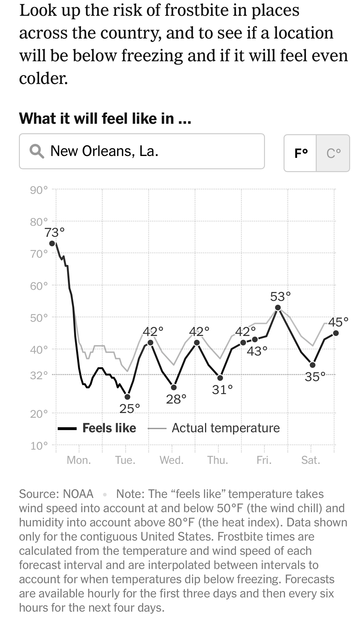
Task: Click the 43° data point on Friday
Action: (x=255, y=339)
